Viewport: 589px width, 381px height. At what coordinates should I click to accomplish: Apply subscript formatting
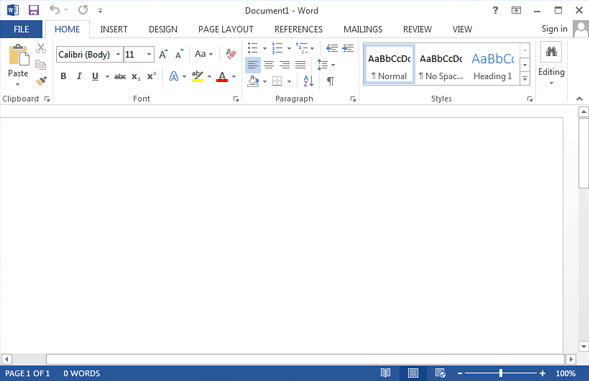click(136, 77)
